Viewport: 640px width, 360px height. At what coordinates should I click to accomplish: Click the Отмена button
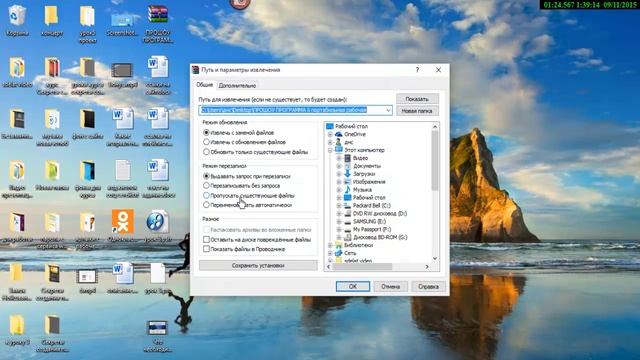tap(391, 287)
